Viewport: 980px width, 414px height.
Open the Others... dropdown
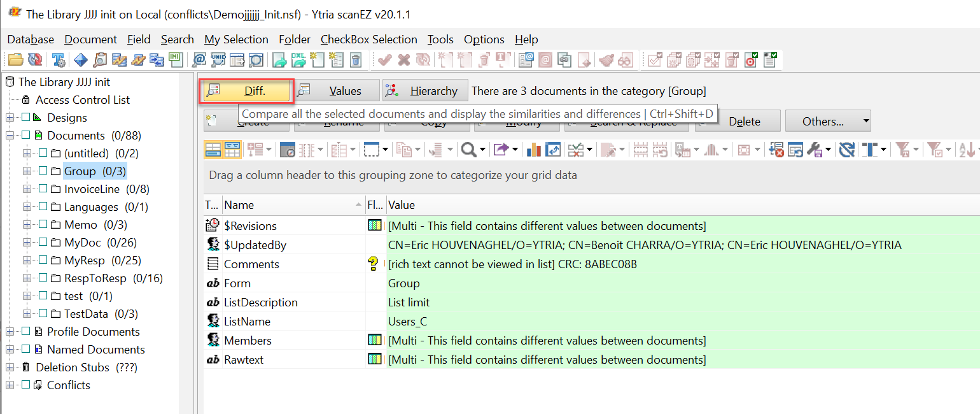(x=827, y=121)
